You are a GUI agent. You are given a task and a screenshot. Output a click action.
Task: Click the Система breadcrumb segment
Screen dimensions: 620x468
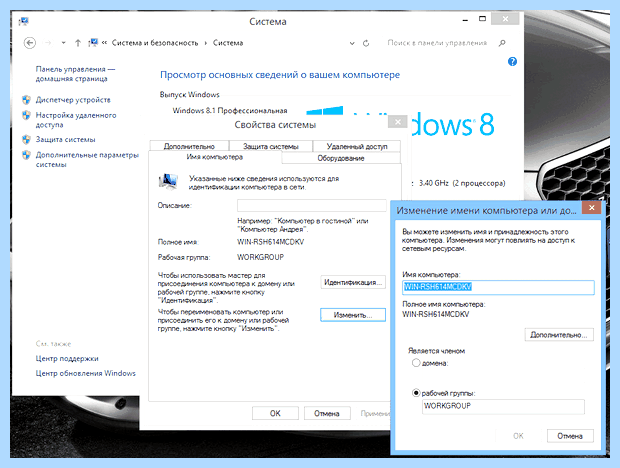pyautogui.click(x=228, y=43)
